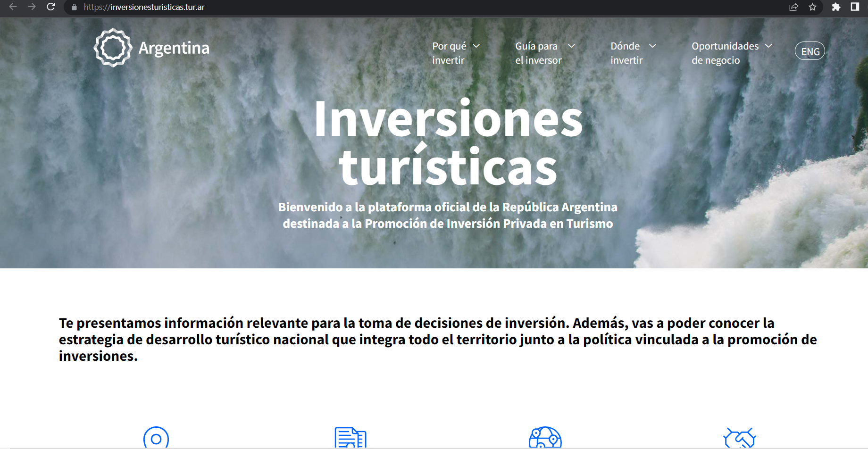Screen dimensions: 868x449
Task: Open the Oportunidades de negocio menu
Action: [x=725, y=53]
